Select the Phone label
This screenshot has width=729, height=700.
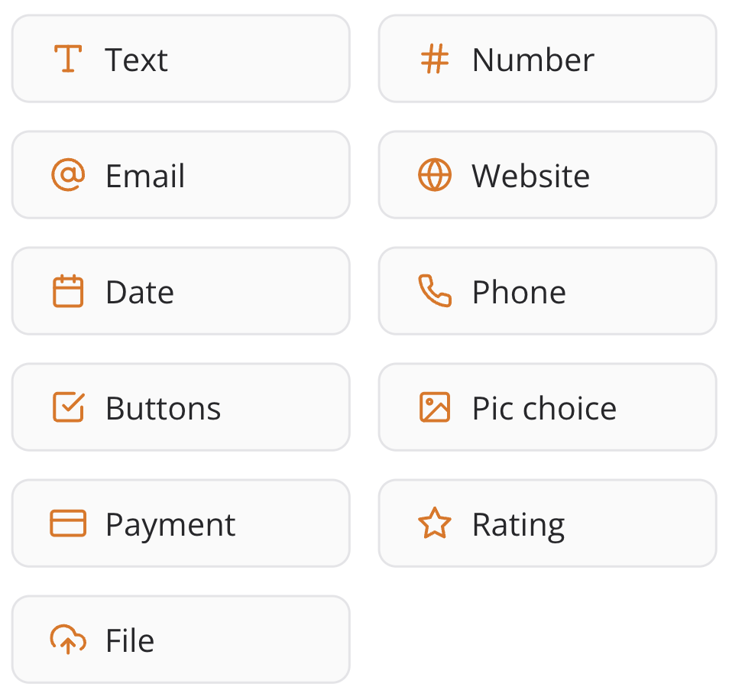(519, 292)
